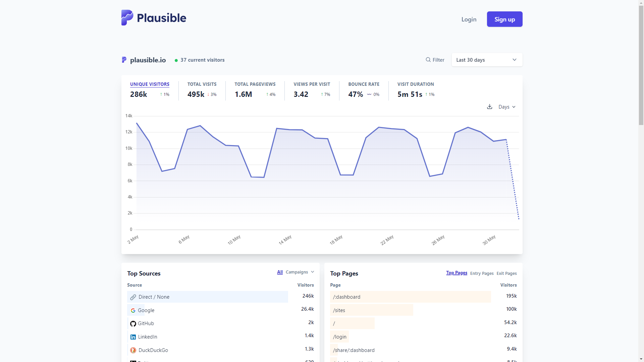Click the search Filter magnifier icon

pyautogui.click(x=428, y=60)
